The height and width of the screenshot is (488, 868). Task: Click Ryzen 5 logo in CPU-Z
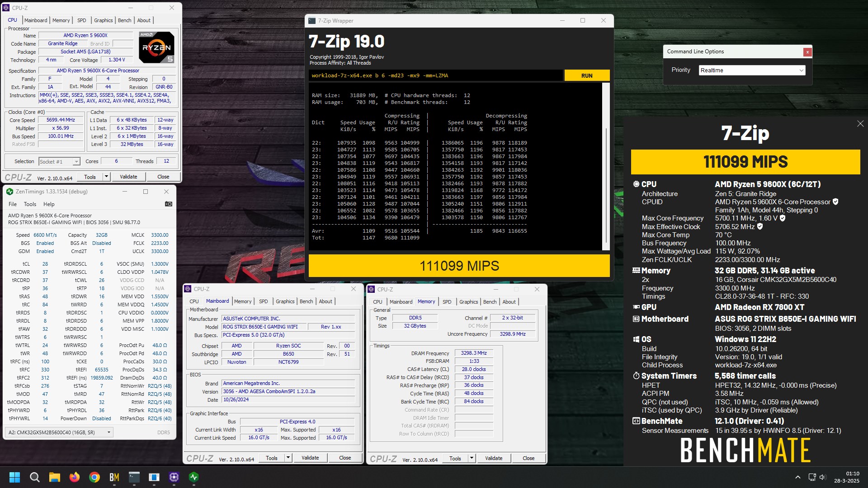point(156,47)
